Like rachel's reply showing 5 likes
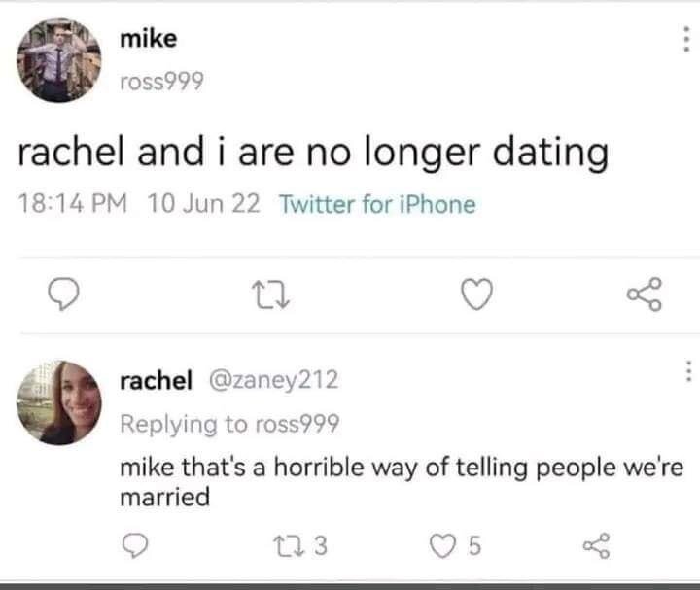Viewport: 700px width, 590px height. (455, 545)
